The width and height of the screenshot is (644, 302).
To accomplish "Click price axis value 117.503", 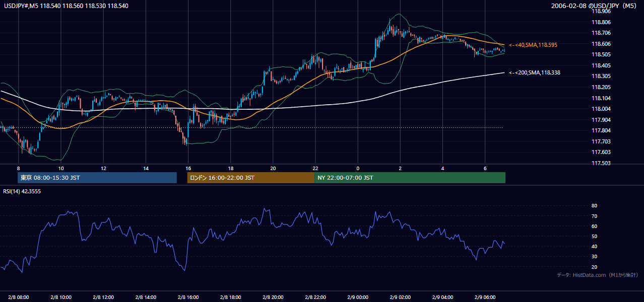I will (x=601, y=163).
